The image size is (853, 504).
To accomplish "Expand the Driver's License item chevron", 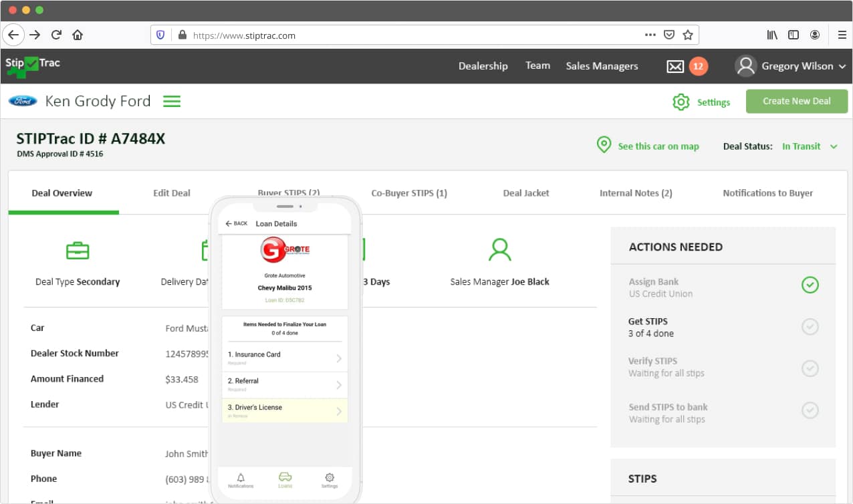I will pyautogui.click(x=339, y=411).
